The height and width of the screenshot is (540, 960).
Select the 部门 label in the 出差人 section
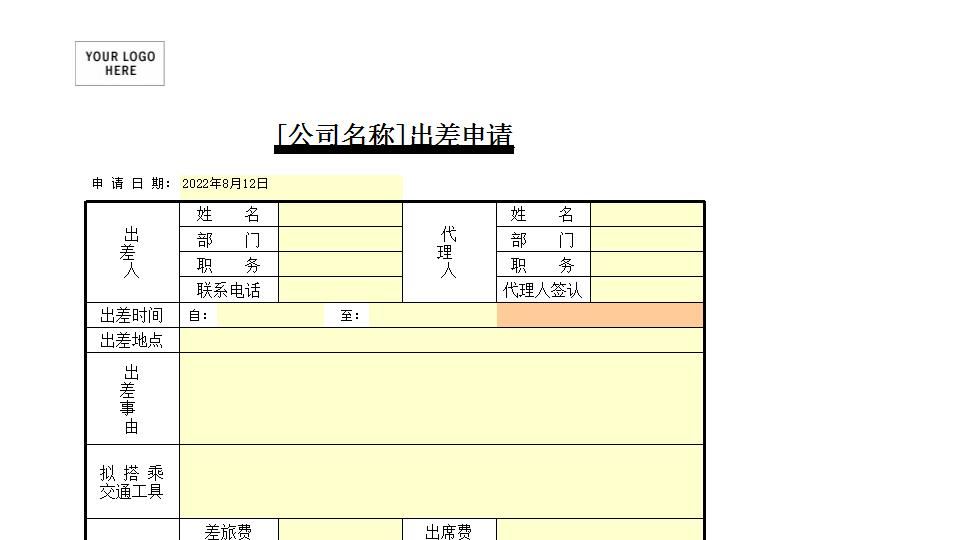229,239
